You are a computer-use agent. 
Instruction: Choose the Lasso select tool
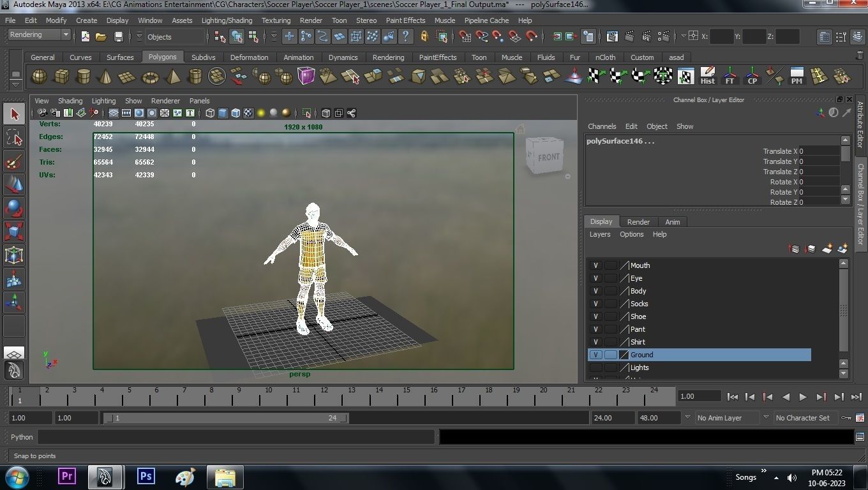tap(14, 138)
